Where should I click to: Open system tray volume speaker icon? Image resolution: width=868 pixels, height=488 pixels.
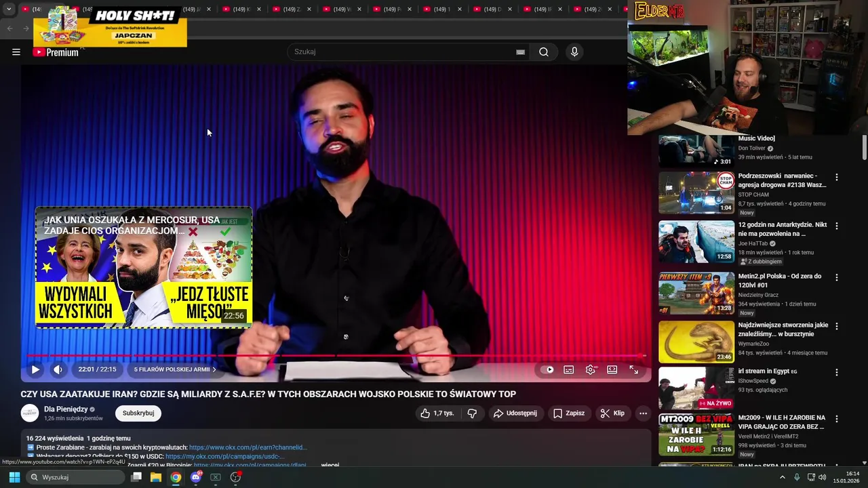tap(823, 477)
